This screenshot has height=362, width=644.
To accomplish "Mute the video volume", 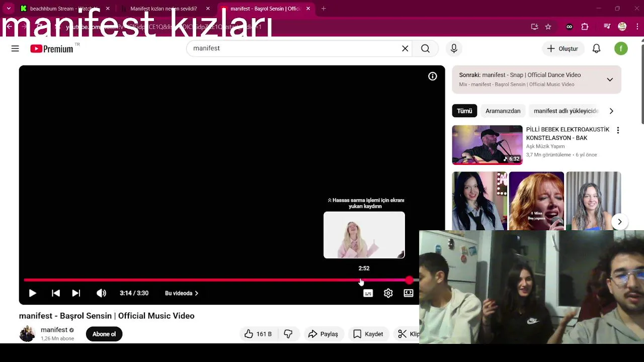I will [x=101, y=293].
